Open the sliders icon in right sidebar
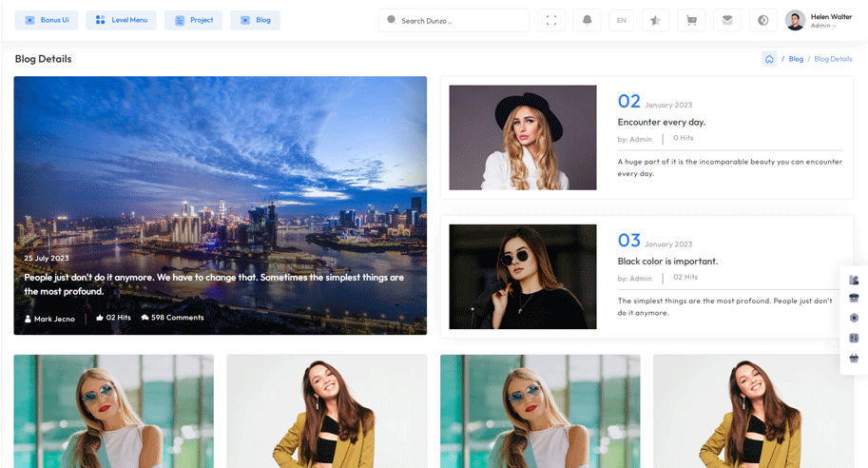Viewport: 868px width, 468px height. [854, 338]
